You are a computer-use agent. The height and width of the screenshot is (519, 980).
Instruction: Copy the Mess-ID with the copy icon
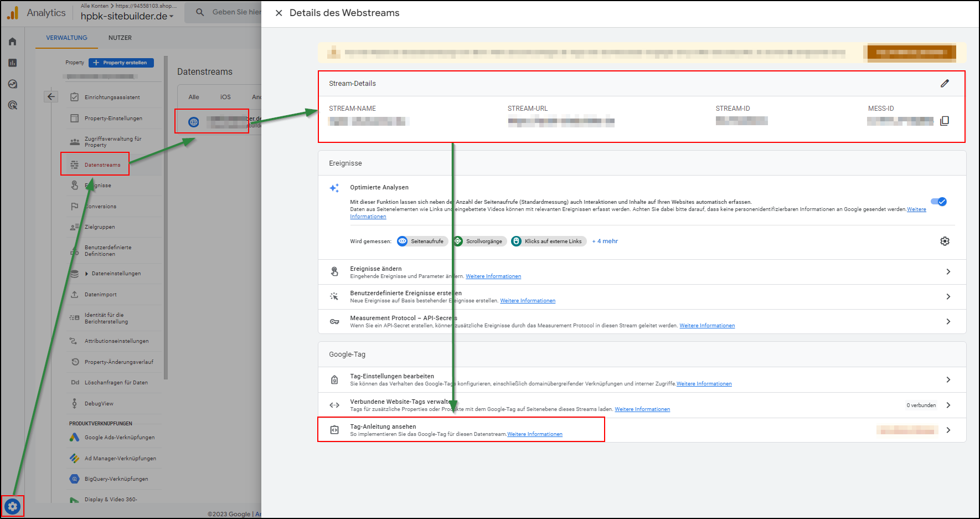point(945,121)
